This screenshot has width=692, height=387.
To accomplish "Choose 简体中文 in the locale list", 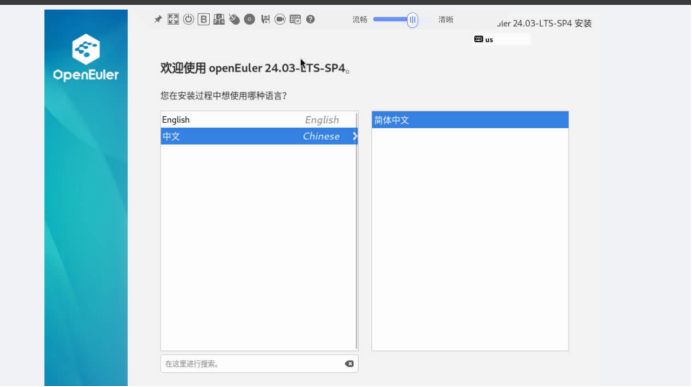I will (470, 120).
